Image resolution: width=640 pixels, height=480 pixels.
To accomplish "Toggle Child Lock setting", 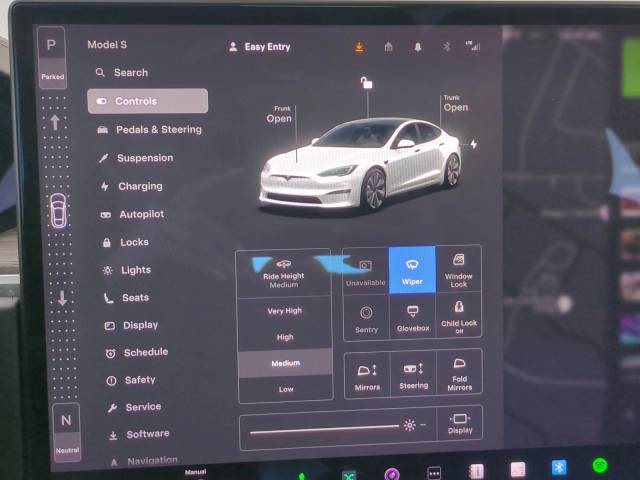I will pos(459,319).
